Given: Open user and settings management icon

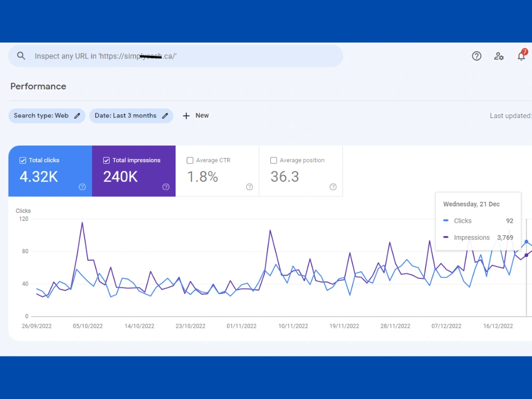Looking at the screenshot, I should click(499, 56).
